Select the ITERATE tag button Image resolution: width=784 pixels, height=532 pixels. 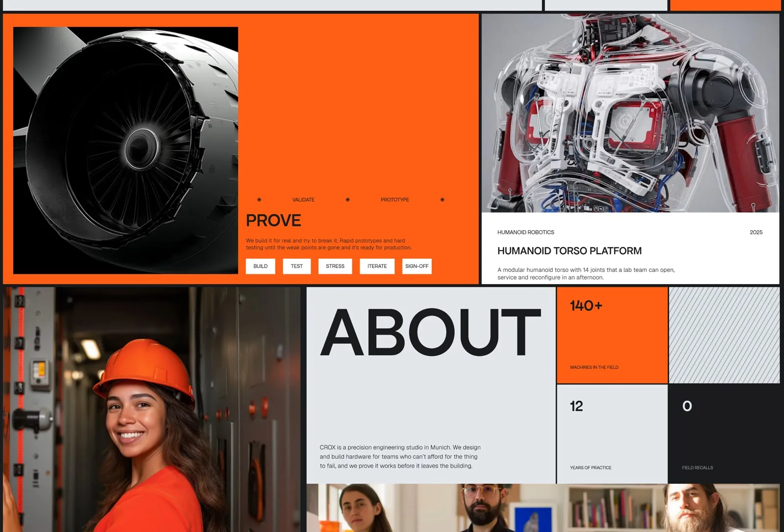[377, 266]
